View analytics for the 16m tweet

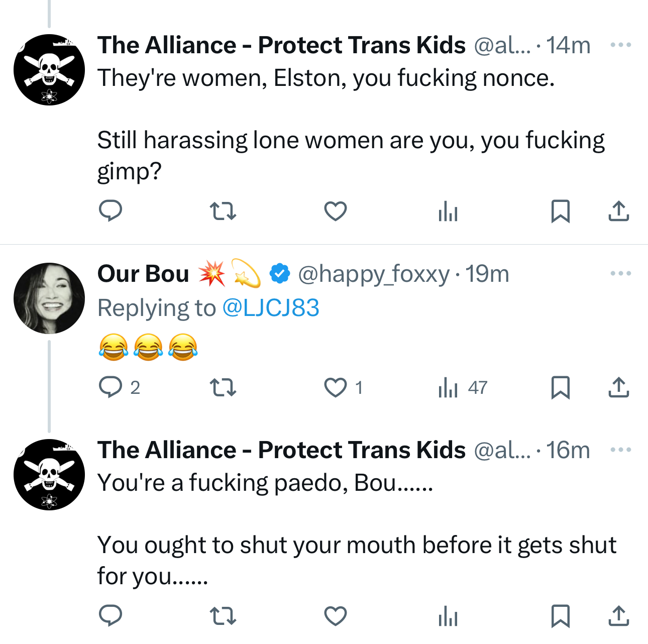coord(448,616)
